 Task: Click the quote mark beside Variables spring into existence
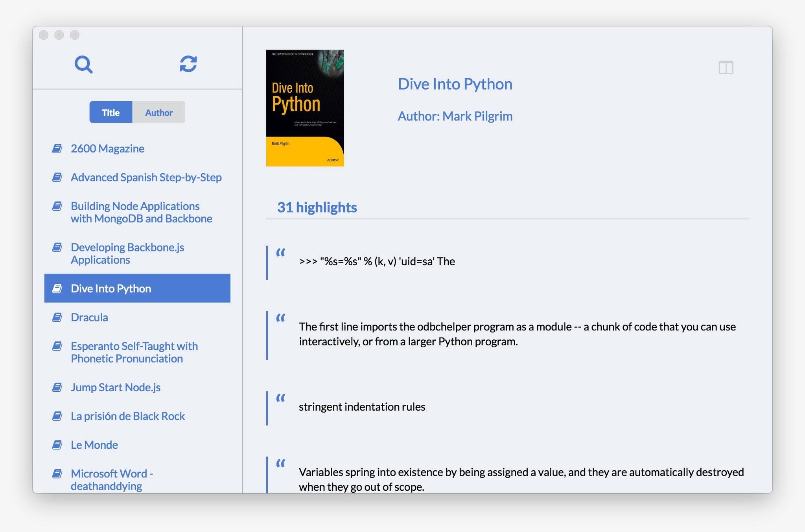(x=280, y=463)
